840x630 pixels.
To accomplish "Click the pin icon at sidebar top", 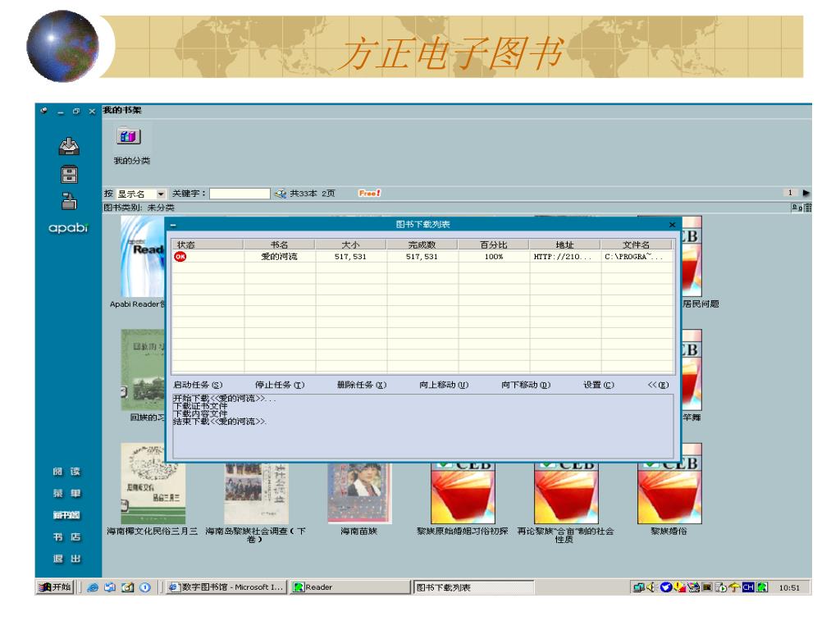I will coord(44,111).
